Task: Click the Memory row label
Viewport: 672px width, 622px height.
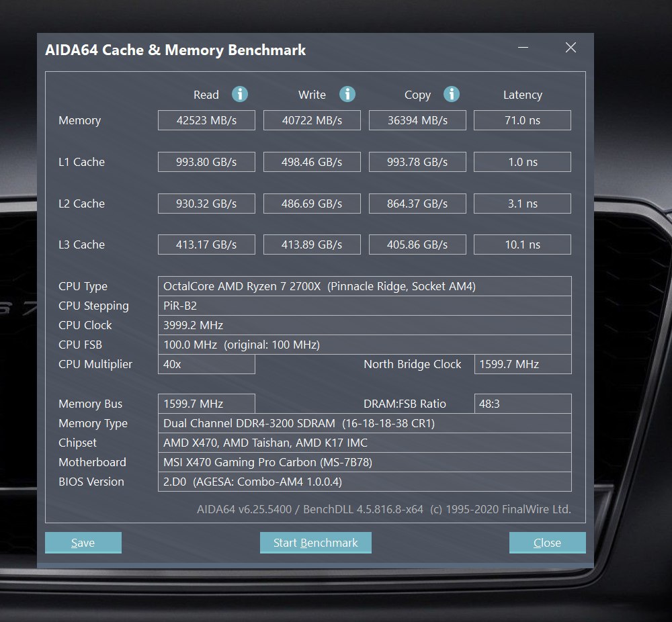Action: point(80,121)
